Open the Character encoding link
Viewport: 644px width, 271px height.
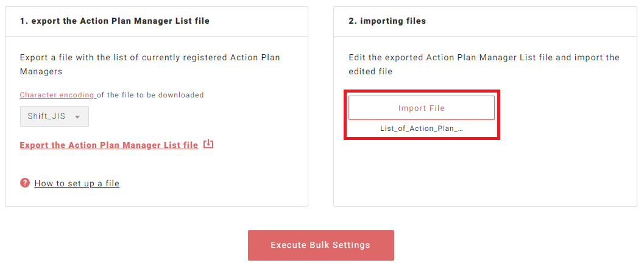(57, 95)
